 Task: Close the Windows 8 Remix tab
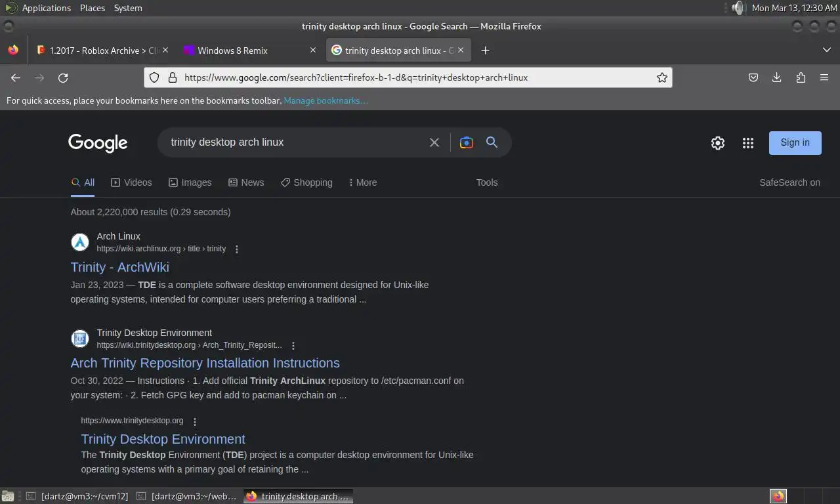click(313, 50)
